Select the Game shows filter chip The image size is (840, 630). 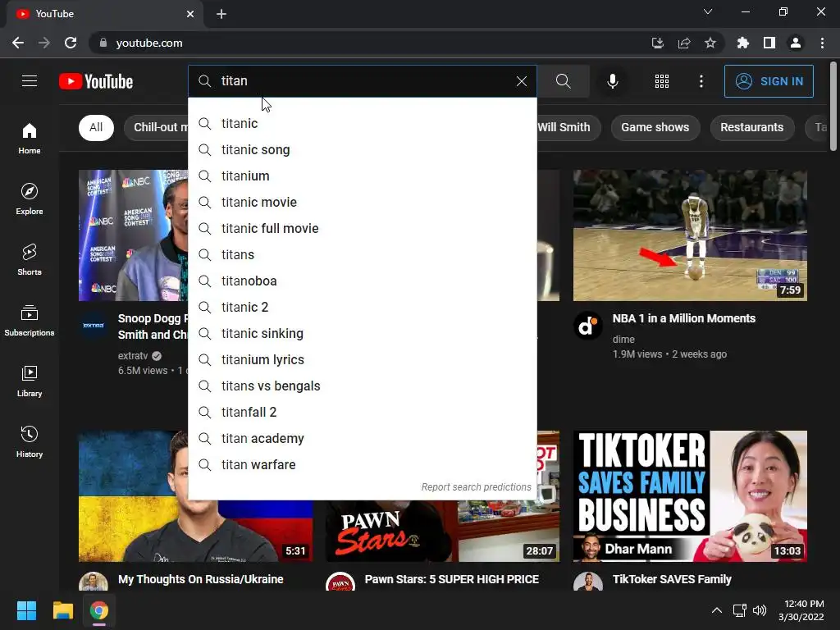(x=655, y=127)
